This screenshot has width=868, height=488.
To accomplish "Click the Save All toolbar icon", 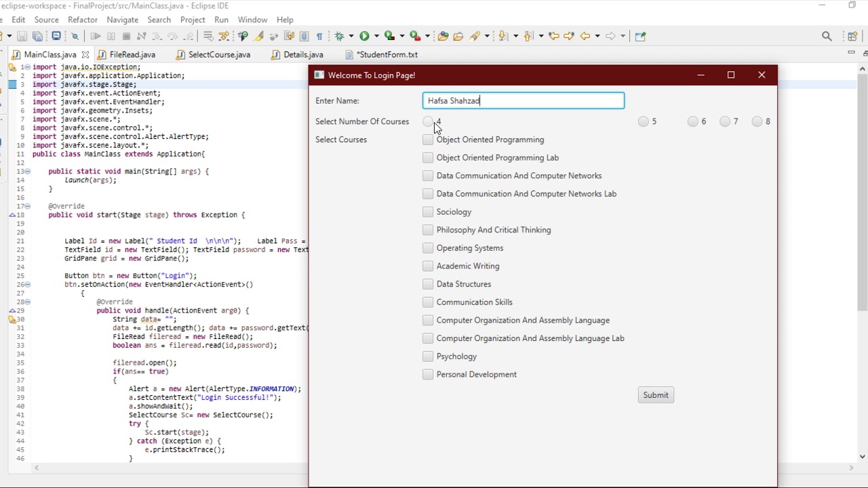I will coord(38,37).
